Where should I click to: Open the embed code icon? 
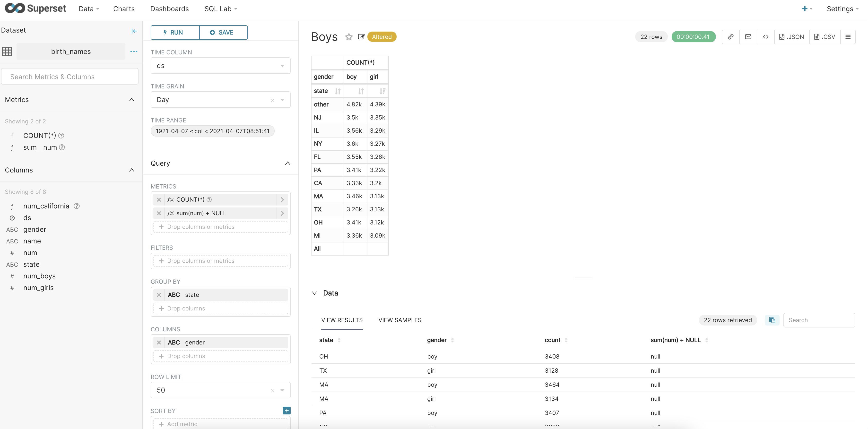[x=765, y=37]
